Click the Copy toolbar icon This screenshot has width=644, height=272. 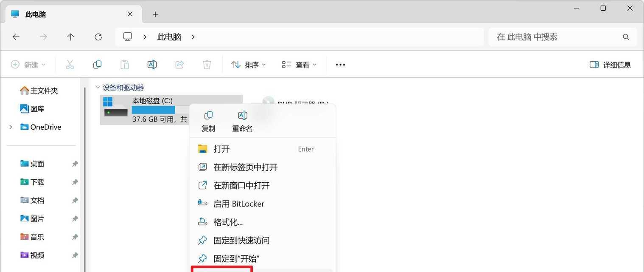(97, 65)
